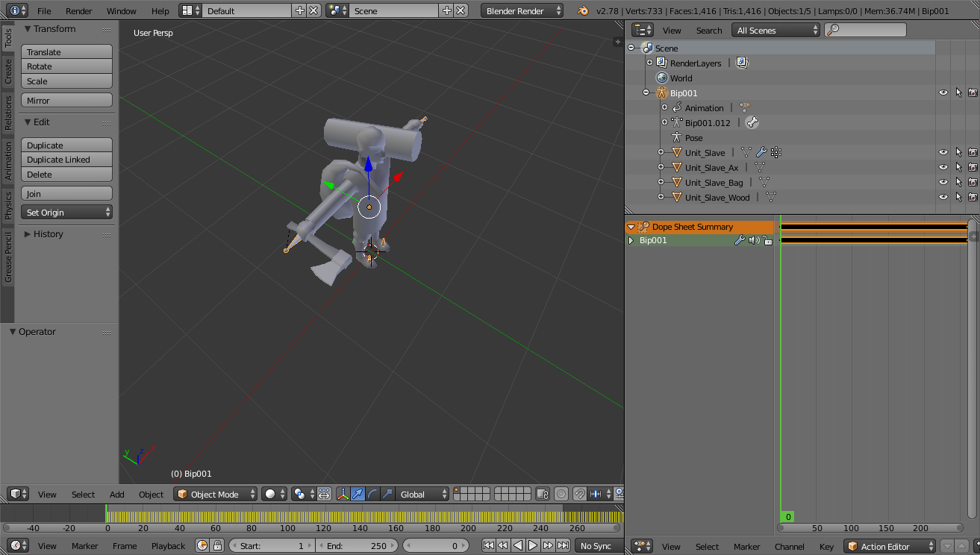Open 3D View editor type selector
980x555 pixels.
click(x=18, y=494)
